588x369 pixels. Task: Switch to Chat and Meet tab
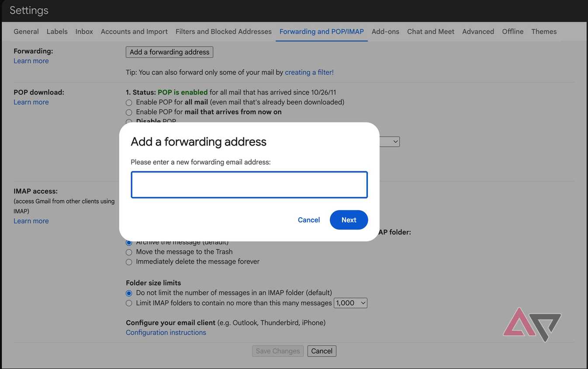pyautogui.click(x=431, y=31)
